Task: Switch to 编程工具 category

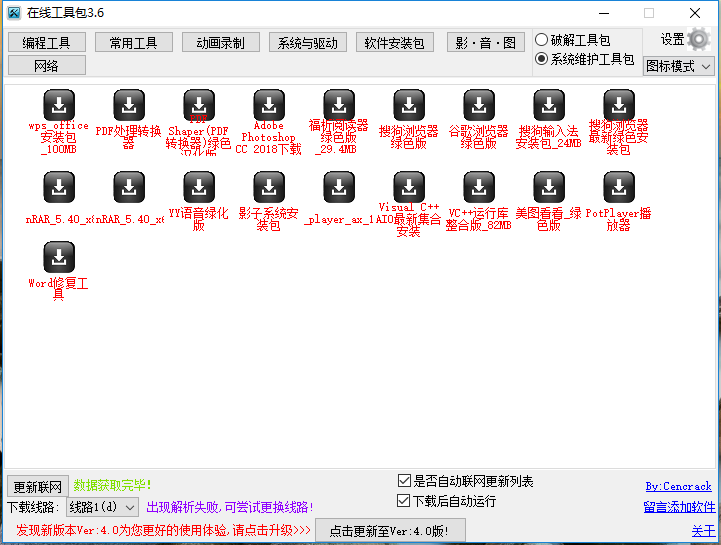Action: (46, 42)
